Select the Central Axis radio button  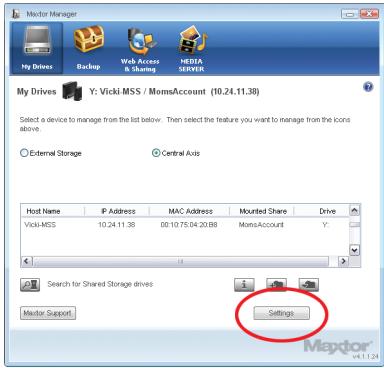156,153
